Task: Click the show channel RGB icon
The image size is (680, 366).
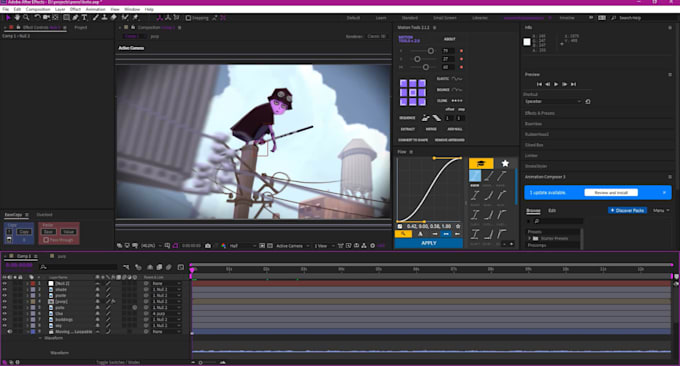Action: pyautogui.click(x=223, y=245)
